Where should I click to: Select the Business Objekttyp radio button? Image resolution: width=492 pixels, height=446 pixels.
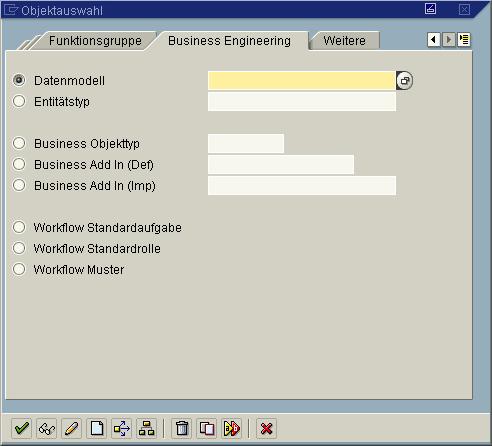click(19, 143)
